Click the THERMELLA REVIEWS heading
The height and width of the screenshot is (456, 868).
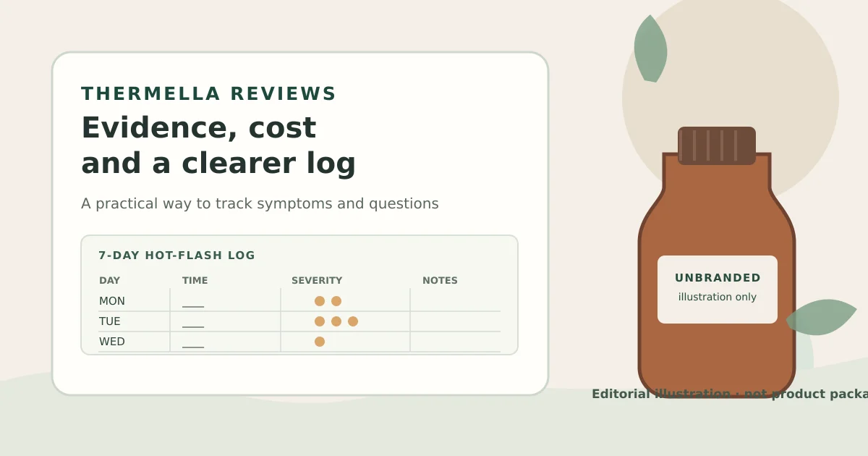point(208,94)
